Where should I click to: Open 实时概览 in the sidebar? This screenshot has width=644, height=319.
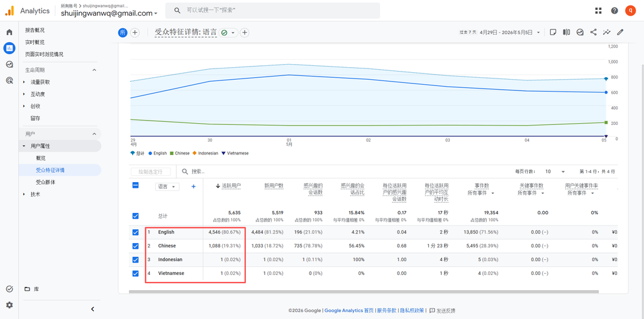(x=35, y=42)
